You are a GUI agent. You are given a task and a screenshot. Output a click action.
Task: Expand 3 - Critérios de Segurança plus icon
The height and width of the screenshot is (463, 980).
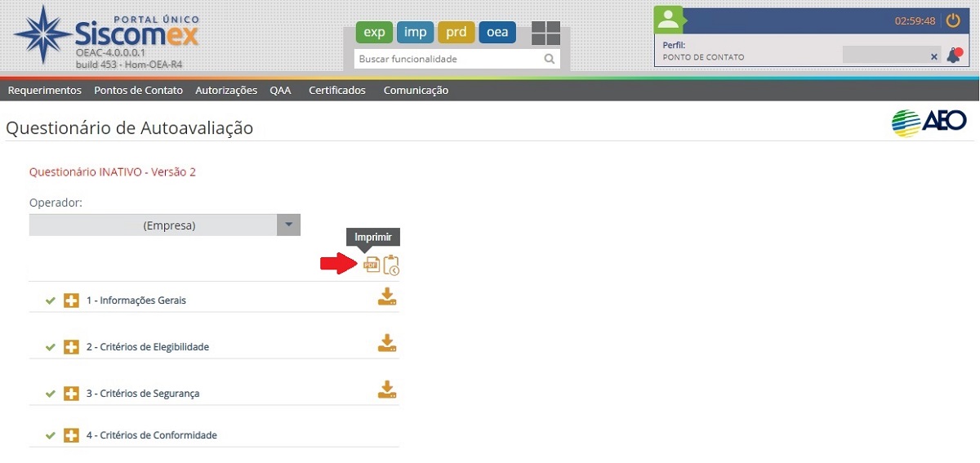72,394
